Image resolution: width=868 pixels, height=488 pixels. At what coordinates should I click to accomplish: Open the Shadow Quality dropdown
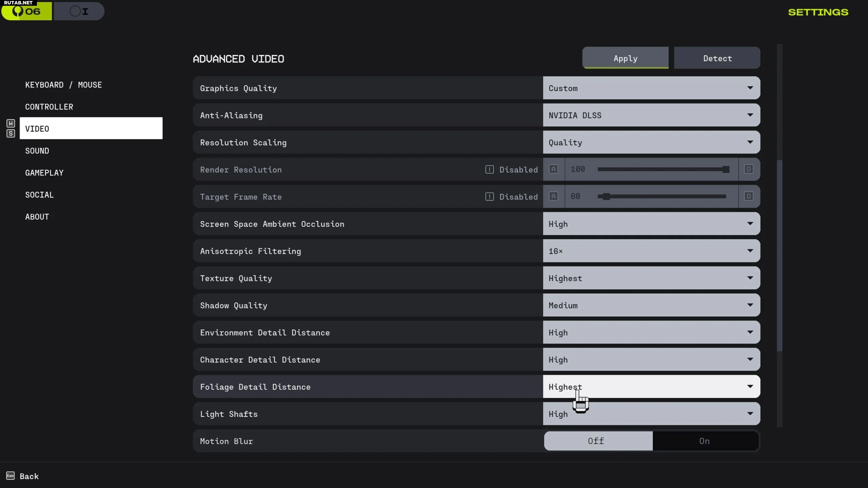pos(651,305)
